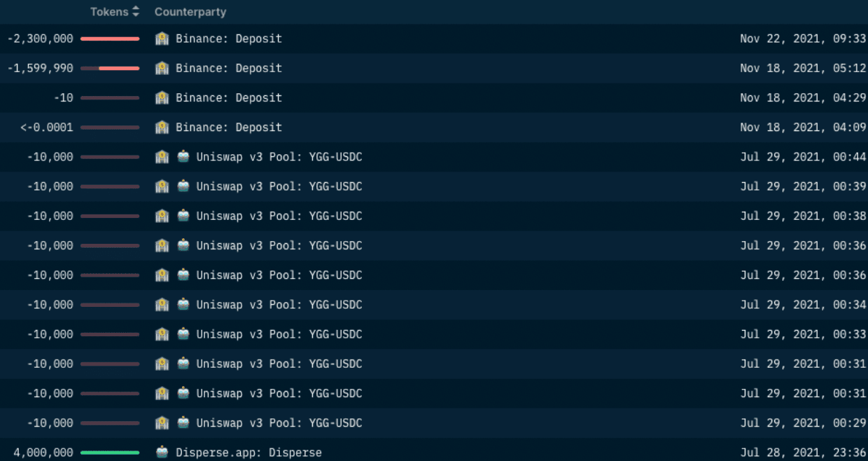This screenshot has height=461, width=868.
Task: Click the contract icon on the 00:44 Uniswap row
Action: [x=183, y=157]
